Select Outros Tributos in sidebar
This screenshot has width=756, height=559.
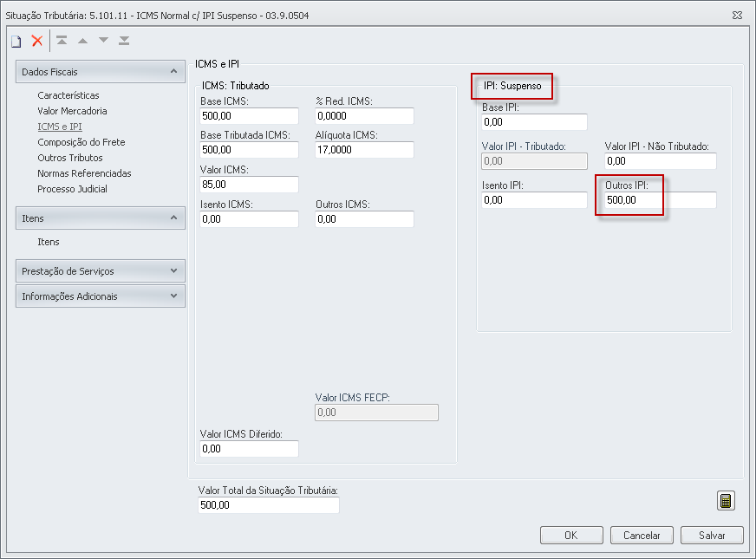click(70, 158)
